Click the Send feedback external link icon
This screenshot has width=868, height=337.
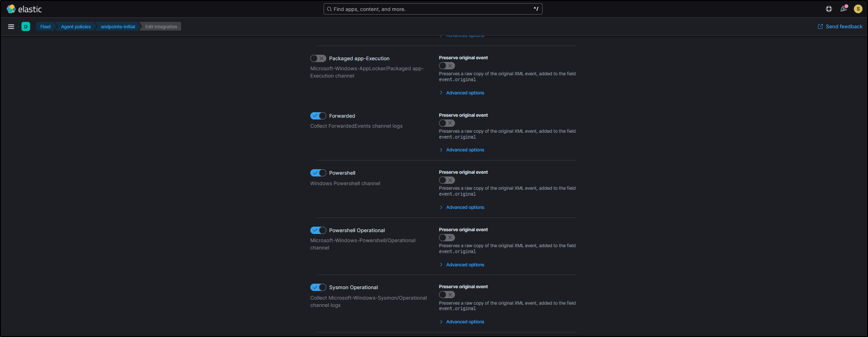point(820,26)
